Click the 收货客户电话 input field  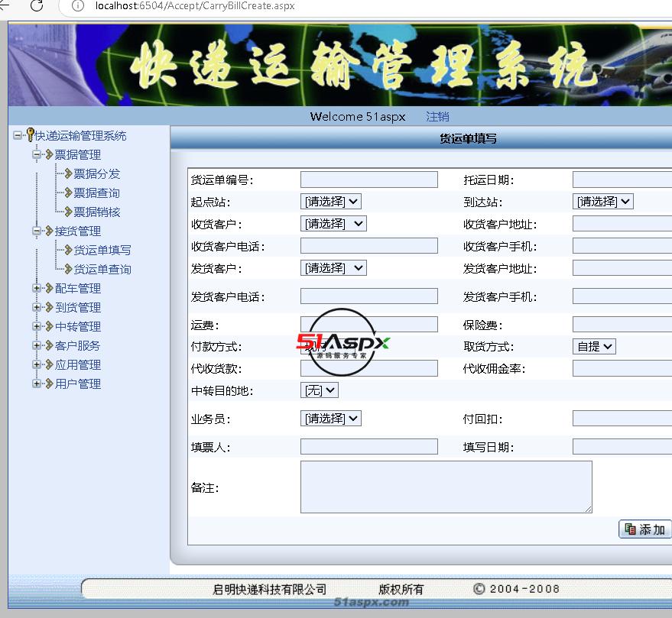[369, 246]
